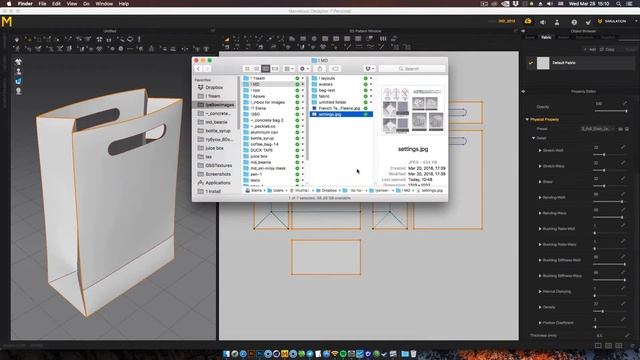Open the Window menu
The width and height of the screenshot is (640, 360).
pyautogui.click(x=104, y=4)
